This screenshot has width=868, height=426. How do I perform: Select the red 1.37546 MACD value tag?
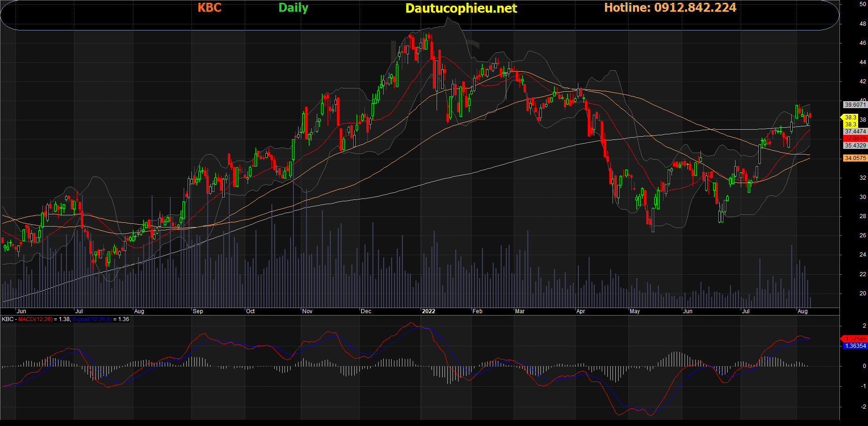(x=855, y=338)
